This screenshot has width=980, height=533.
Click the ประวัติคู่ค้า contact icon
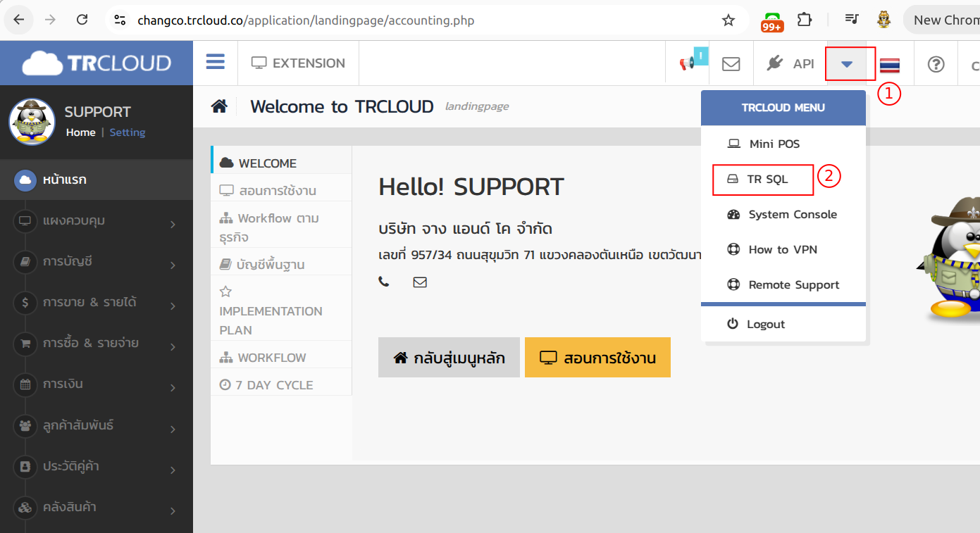point(25,466)
